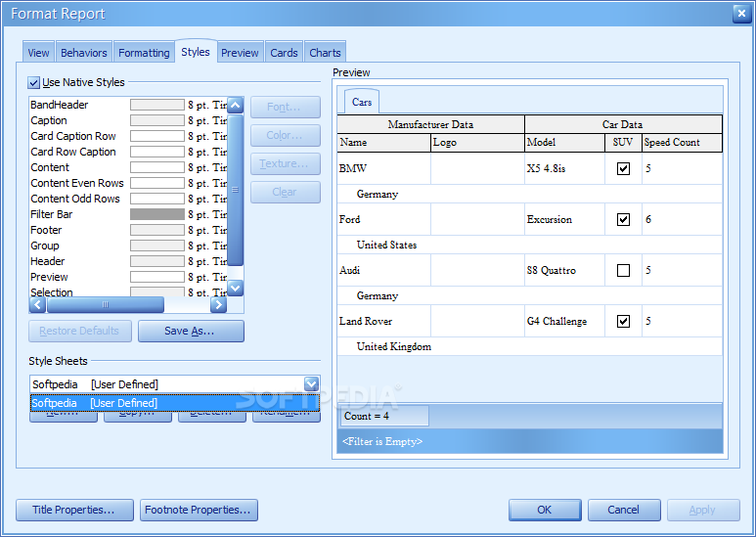This screenshot has height=537, width=756.
Task: Click the <Filter is Empty> filter bar
Action: pyautogui.click(x=530, y=441)
